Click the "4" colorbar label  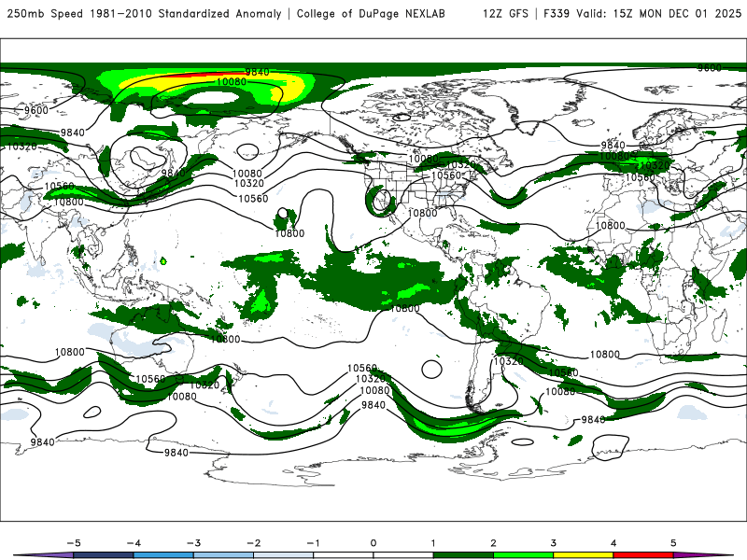(x=613, y=543)
